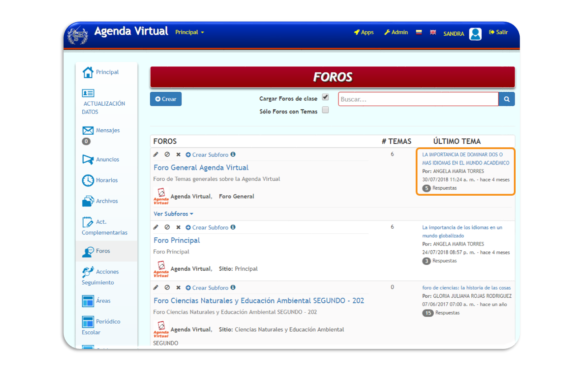Open Periódico Escolar newspaper icon
Image resolution: width=588 pixels, height=376 pixels.
click(88, 322)
